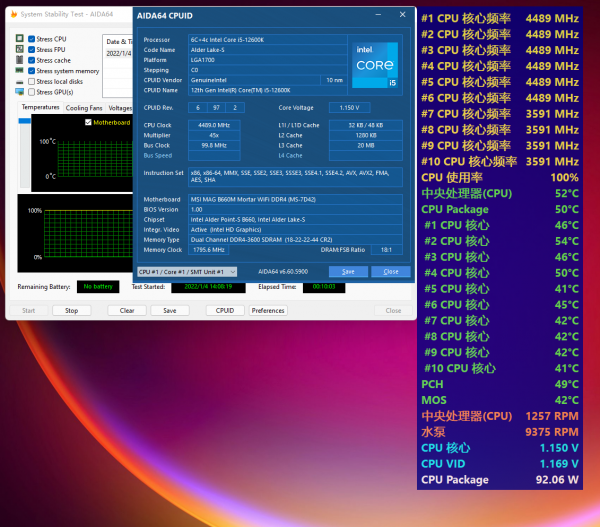Click the disk icon beside Stress local disks

coord(20,82)
